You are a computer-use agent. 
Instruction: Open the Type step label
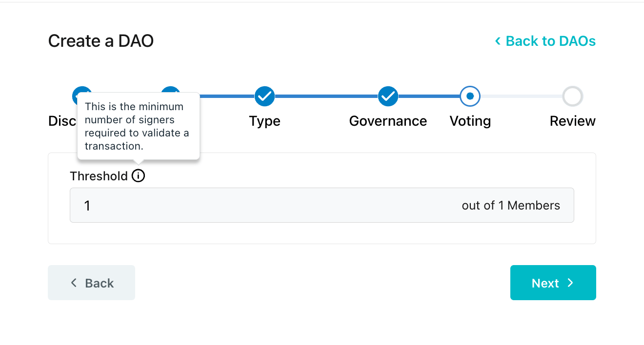click(265, 121)
